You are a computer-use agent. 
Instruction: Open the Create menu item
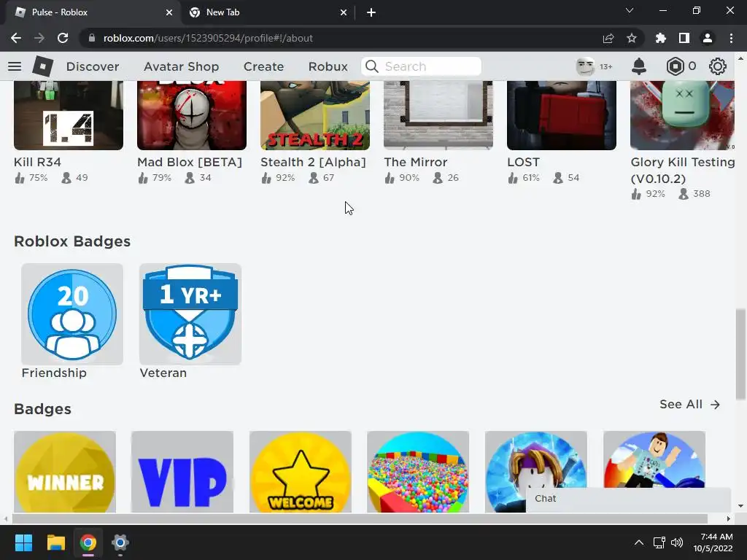[263, 66]
